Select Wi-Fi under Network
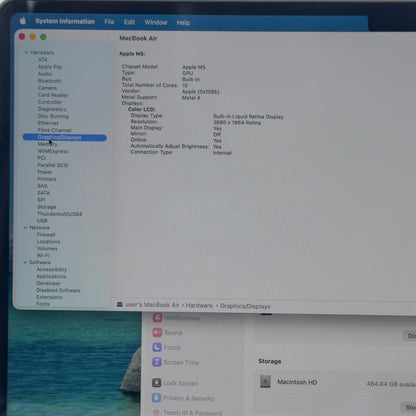Screen dimensions: 416x416 [x=43, y=255]
